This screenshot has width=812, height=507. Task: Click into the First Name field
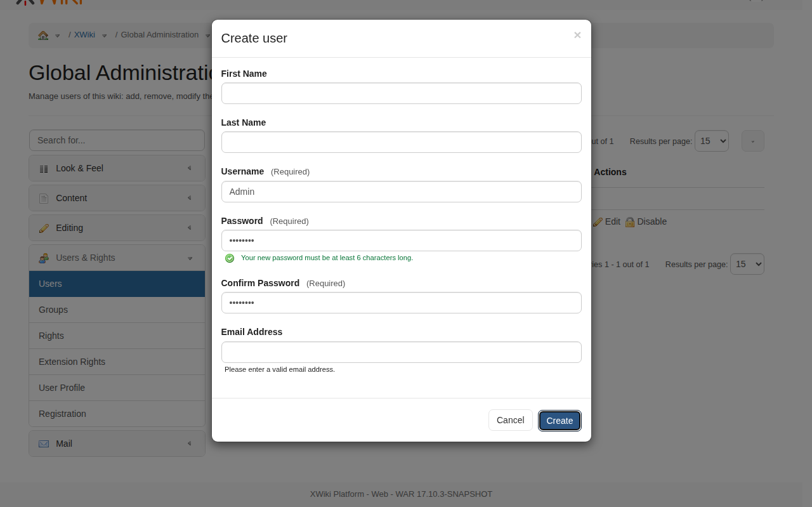[401, 93]
